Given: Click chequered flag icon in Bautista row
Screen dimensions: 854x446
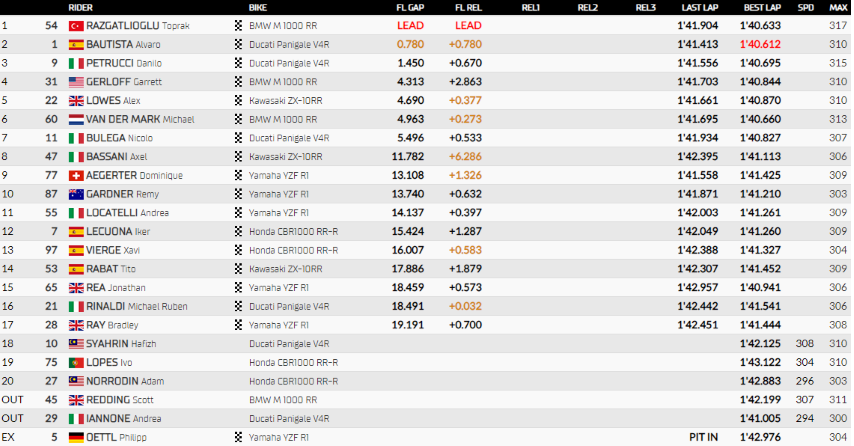Looking at the screenshot, I should coord(238,44).
